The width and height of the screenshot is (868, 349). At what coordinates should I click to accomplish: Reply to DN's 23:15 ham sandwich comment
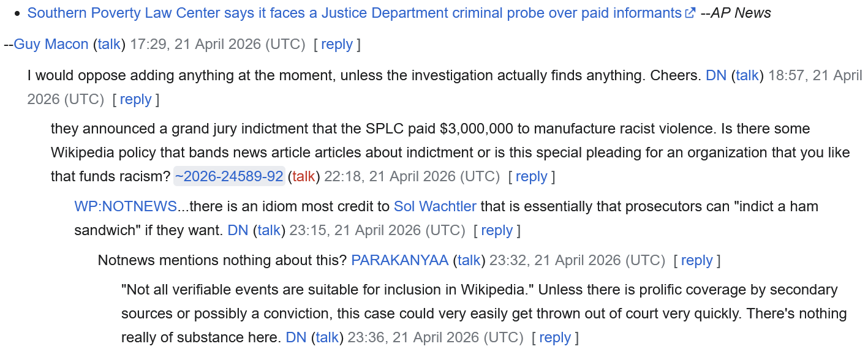(497, 230)
